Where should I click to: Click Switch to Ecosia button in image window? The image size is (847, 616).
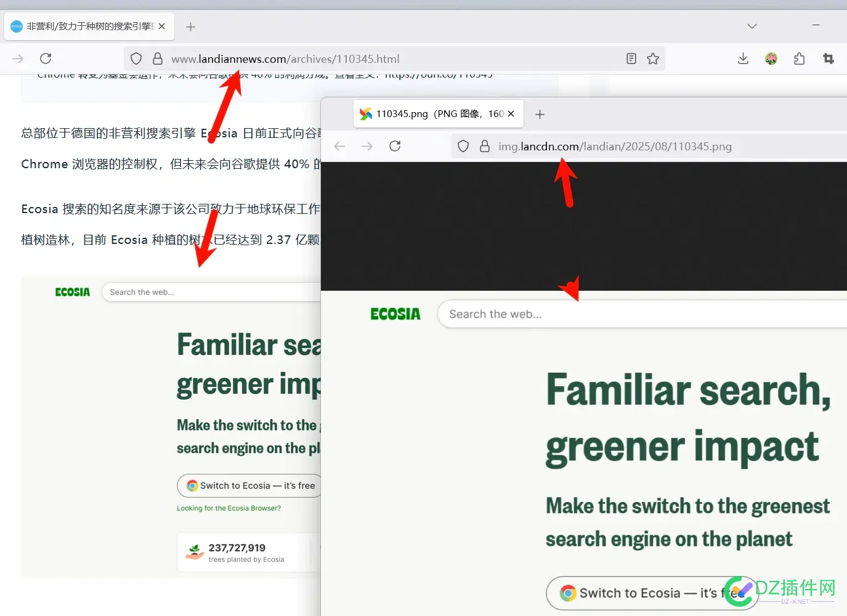click(652, 593)
